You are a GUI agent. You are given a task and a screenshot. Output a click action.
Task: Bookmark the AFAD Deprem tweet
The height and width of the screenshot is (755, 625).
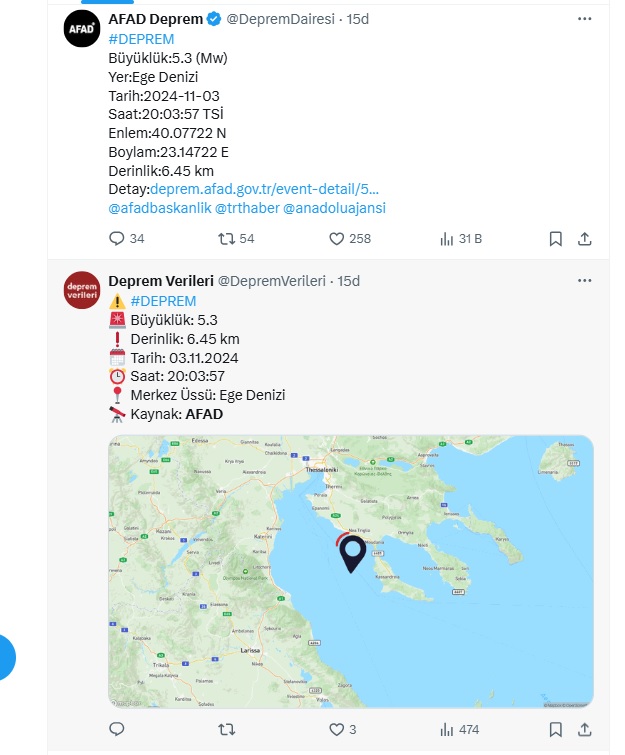point(555,238)
